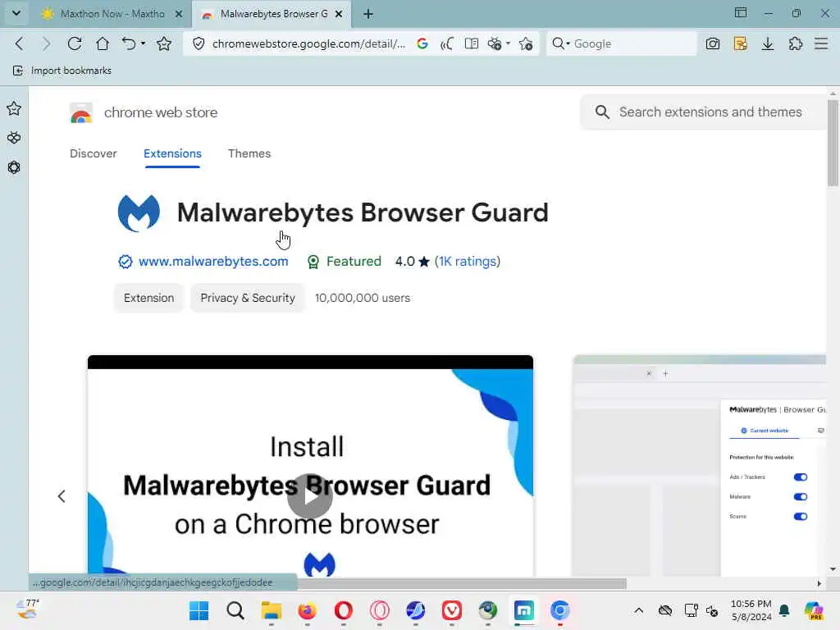
Task: Go back with the browser back arrow
Action: click(20, 43)
